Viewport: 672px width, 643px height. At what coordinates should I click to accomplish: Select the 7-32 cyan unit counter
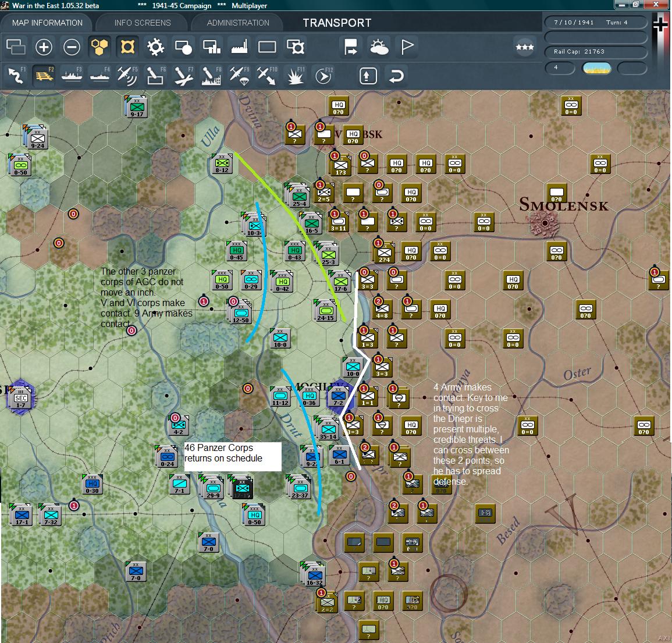pos(51,515)
